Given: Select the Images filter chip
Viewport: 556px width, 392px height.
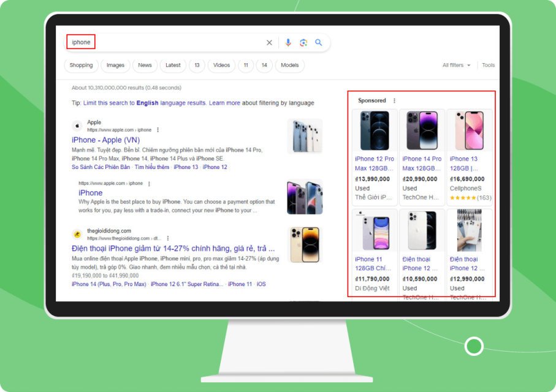Looking at the screenshot, I should pyautogui.click(x=115, y=65).
